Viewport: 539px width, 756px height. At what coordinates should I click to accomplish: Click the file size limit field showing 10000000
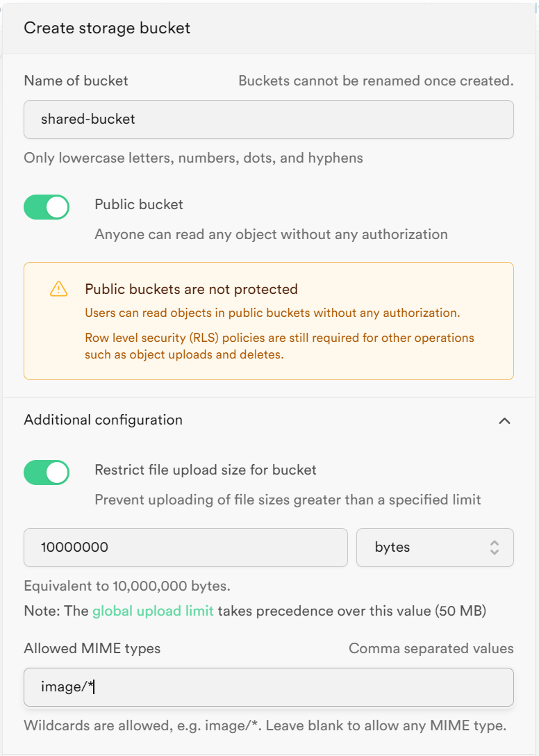(x=185, y=548)
